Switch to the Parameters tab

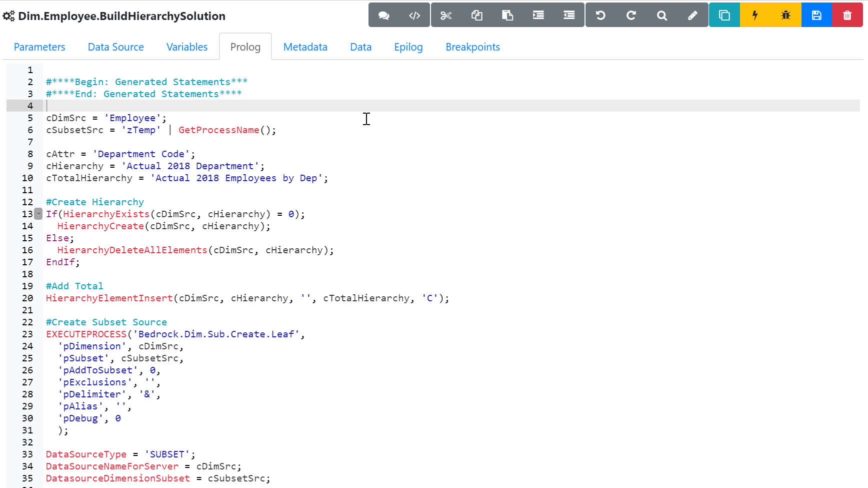point(39,47)
